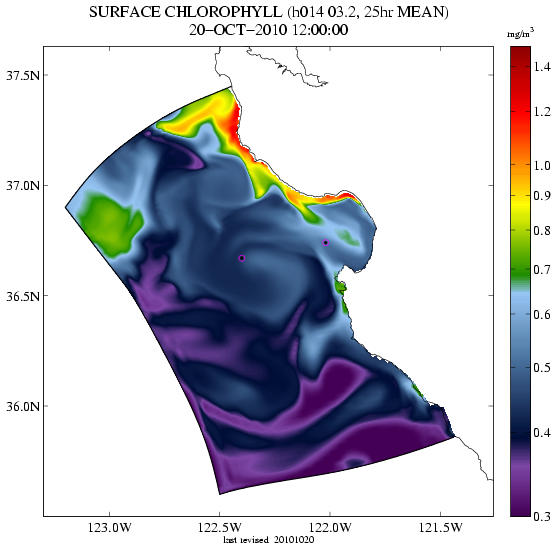557x549 pixels.
Task: Click the 36.0N latitude label
Action: 23,406
